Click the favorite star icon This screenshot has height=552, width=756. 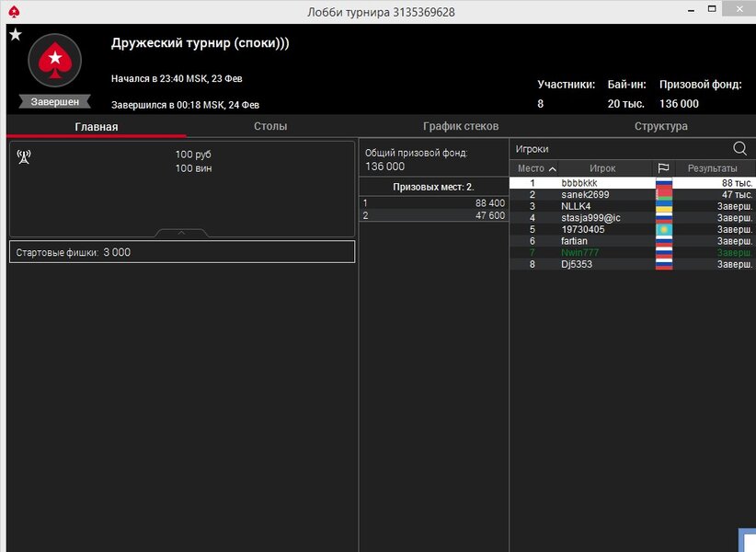pyautogui.click(x=15, y=34)
